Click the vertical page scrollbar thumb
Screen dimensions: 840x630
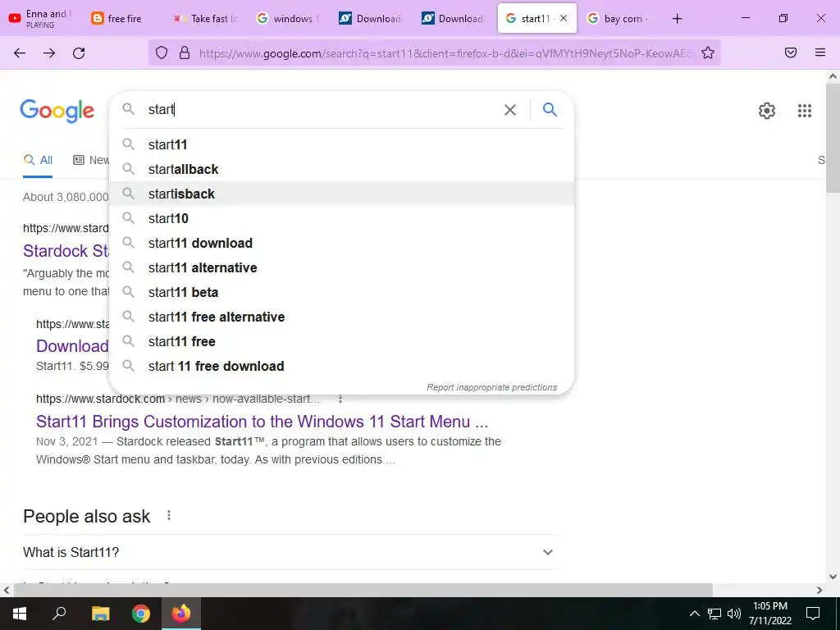click(x=833, y=138)
